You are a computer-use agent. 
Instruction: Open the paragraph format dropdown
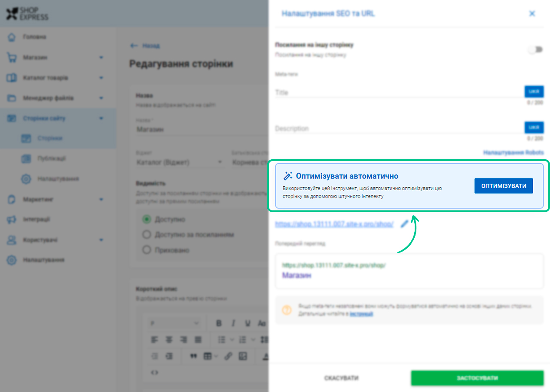click(174, 323)
